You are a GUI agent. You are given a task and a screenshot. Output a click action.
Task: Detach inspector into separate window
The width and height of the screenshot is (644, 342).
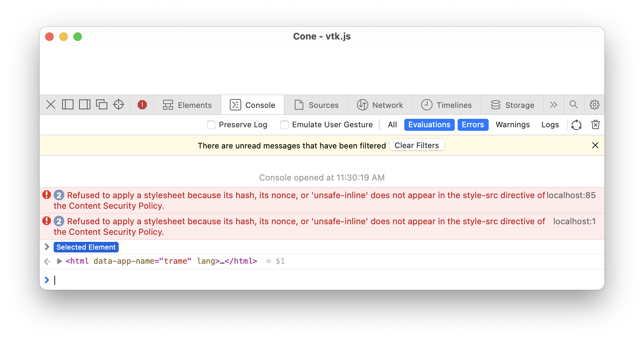[102, 105]
